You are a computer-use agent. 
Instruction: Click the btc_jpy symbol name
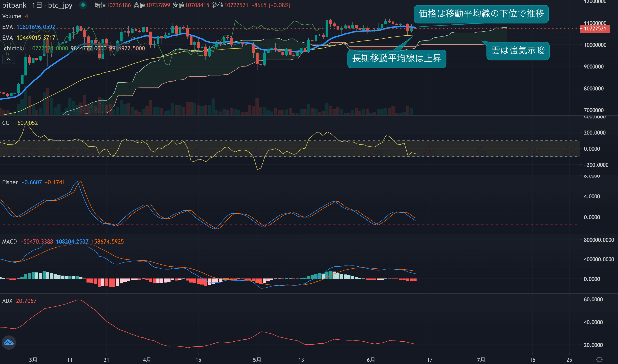(x=60, y=5)
